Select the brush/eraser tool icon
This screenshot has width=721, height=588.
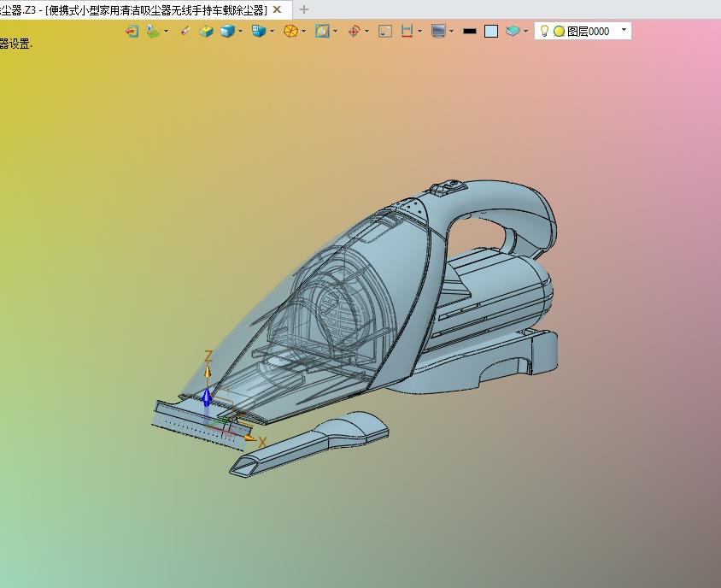click(185, 32)
